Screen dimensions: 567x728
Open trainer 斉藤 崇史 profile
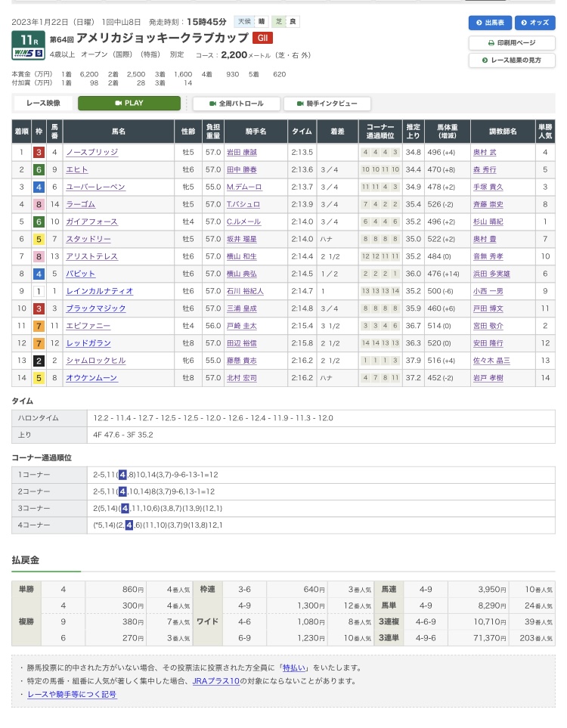pos(488,204)
